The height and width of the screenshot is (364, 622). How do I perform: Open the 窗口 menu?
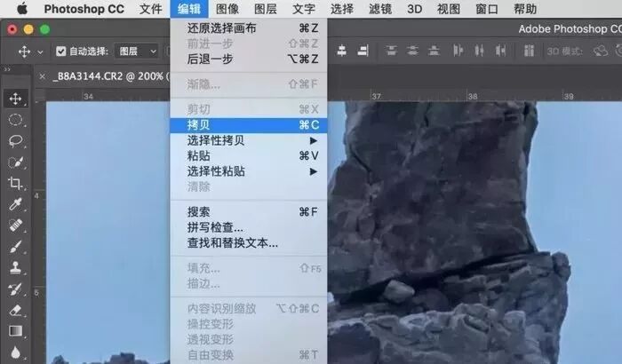coord(487,9)
